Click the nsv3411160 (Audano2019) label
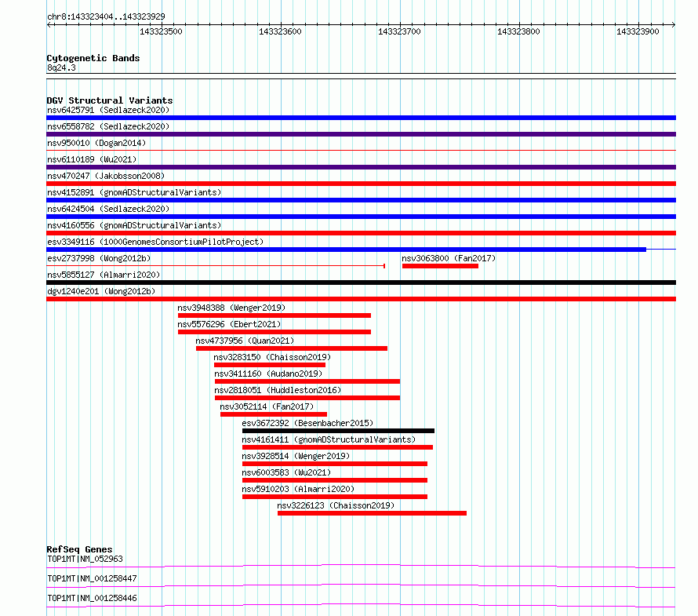698x616 pixels. tap(268, 374)
